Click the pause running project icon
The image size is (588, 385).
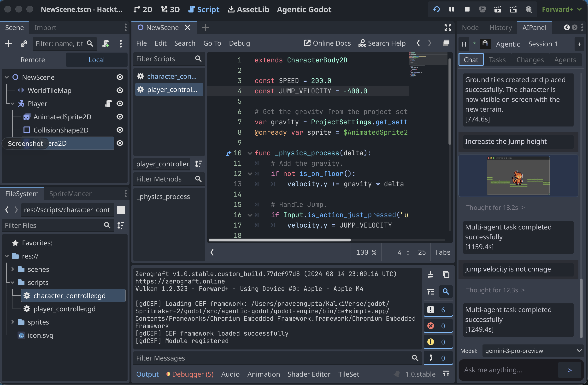click(x=452, y=9)
